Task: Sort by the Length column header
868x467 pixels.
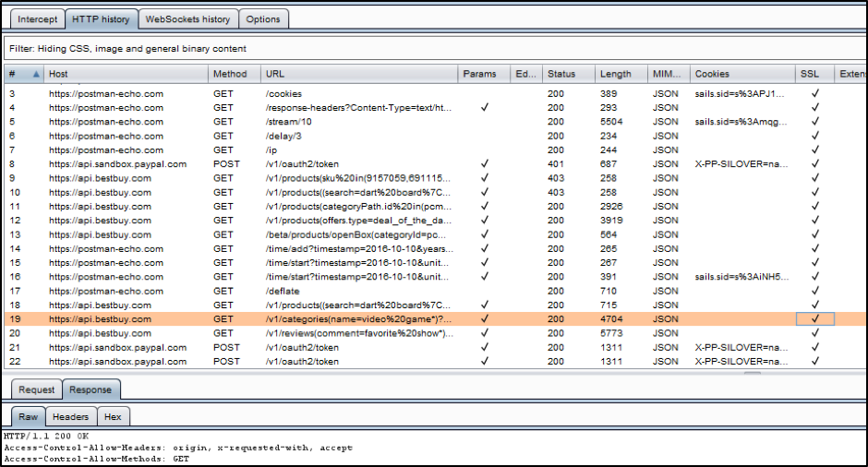Action: [616, 74]
